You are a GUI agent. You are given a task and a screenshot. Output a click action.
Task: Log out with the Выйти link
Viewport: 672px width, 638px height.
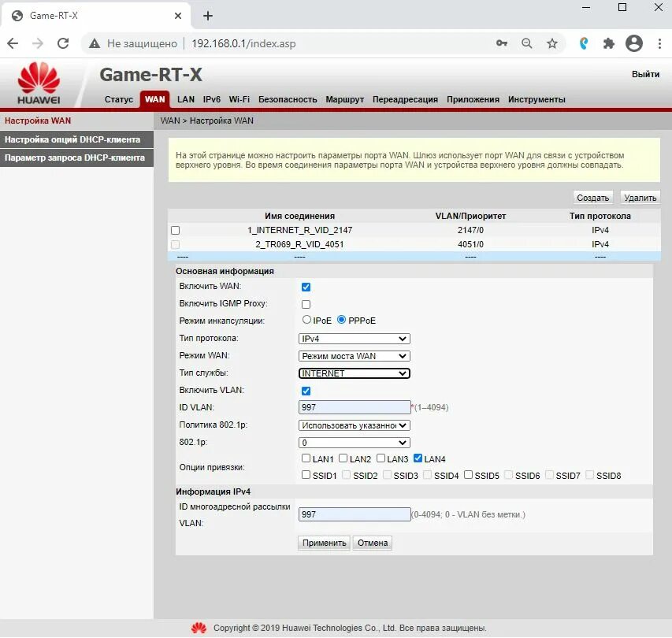click(645, 74)
